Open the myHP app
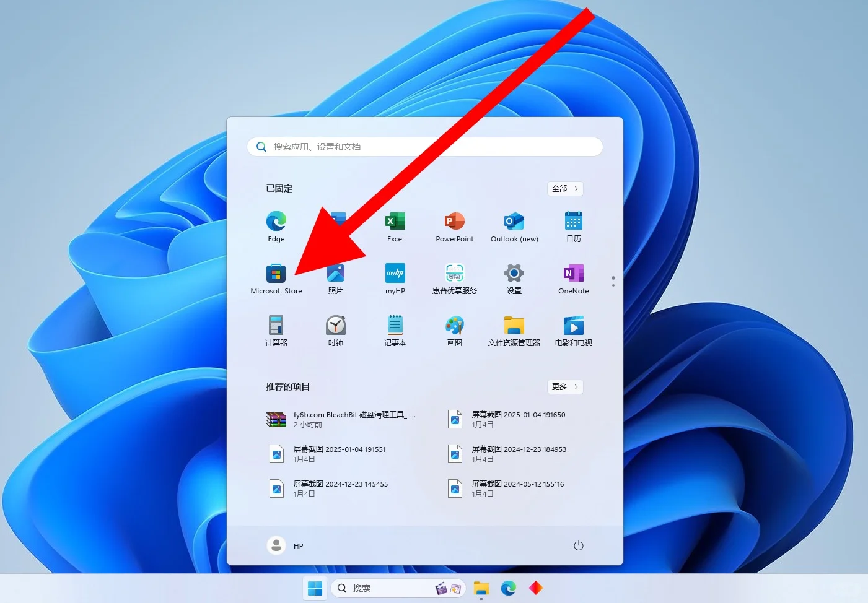This screenshot has height=603, width=868. [x=395, y=279]
